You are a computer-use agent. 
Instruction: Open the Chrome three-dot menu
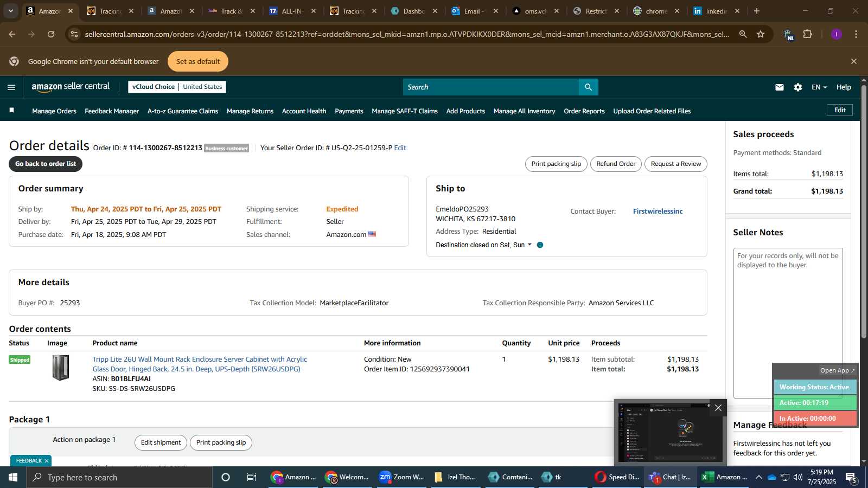click(x=856, y=34)
